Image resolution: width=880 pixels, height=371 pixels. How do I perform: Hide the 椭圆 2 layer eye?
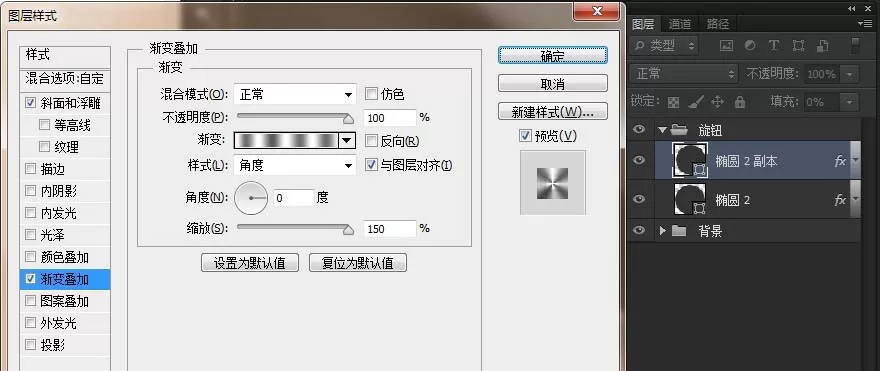pos(639,199)
